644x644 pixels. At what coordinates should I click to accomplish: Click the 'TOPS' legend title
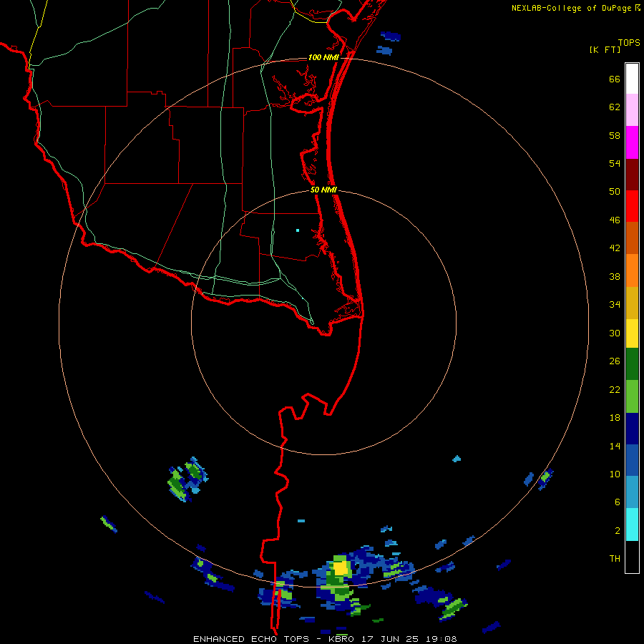(629, 43)
